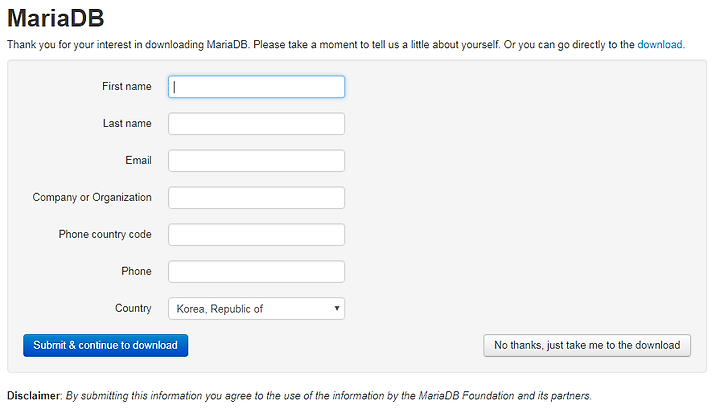Image resolution: width=720 pixels, height=409 pixels.
Task: Click Submit & continue to download
Action: [106, 345]
